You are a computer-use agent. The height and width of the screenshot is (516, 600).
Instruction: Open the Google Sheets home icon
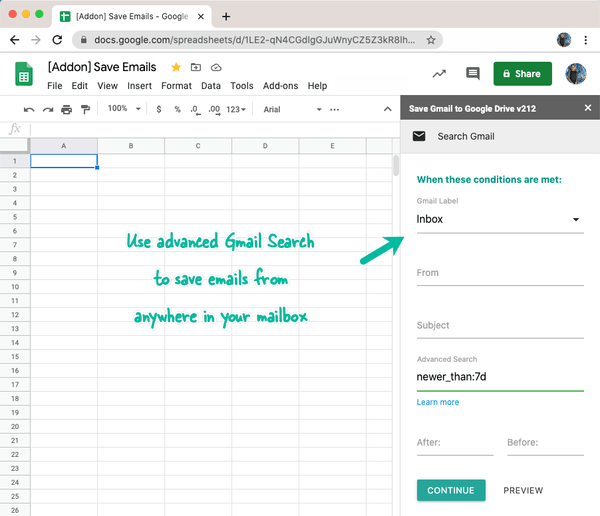pyautogui.click(x=24, y=74)
